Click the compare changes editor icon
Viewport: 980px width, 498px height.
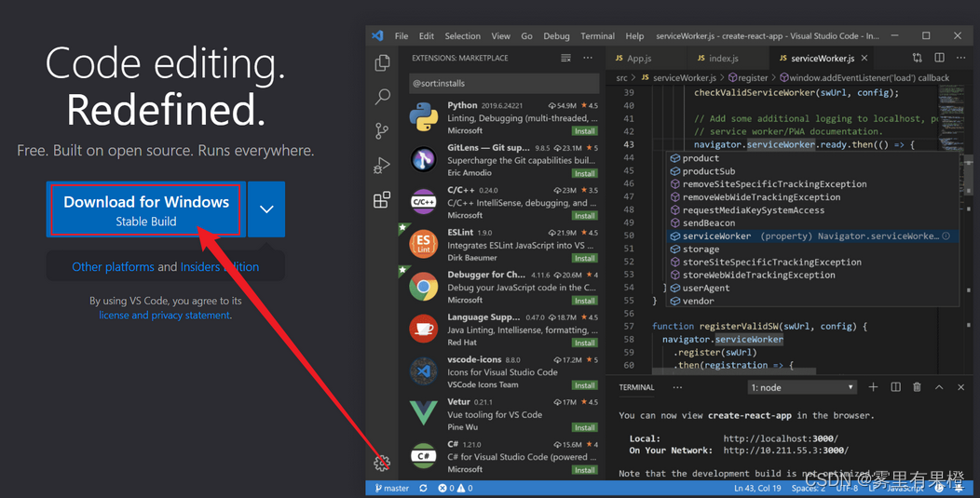tap(917, 58)
